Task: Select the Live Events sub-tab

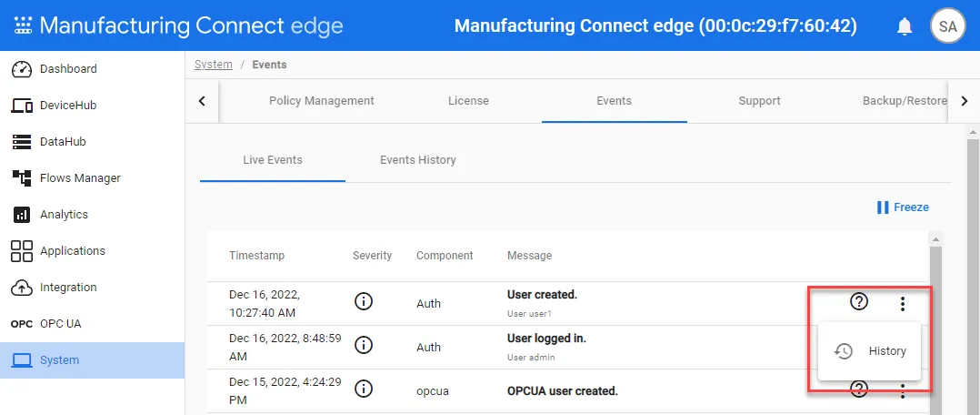Action: point(273,160)
